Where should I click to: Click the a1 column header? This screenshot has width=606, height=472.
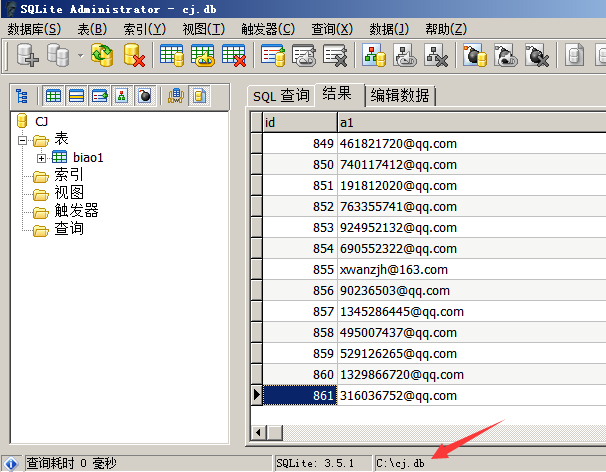470,121
